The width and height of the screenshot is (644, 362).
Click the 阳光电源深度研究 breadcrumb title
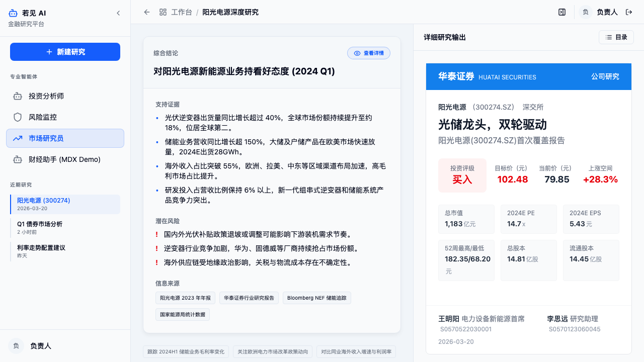pos(230,12)
